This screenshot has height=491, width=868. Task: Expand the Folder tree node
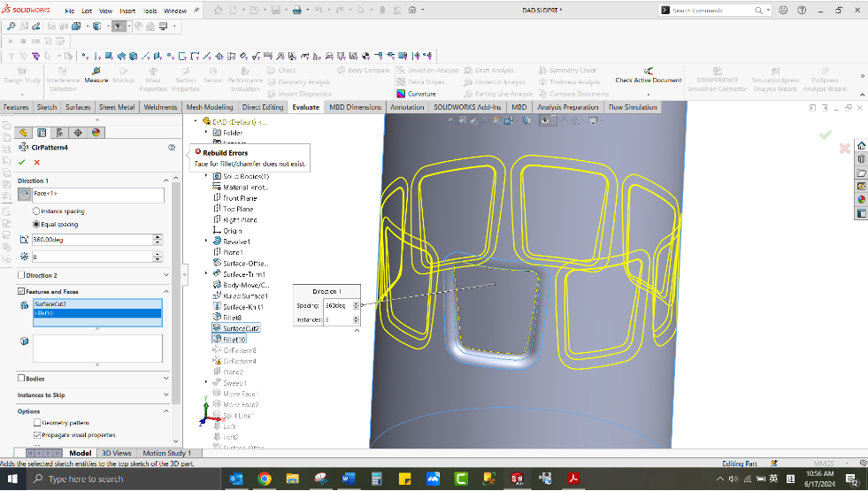(206, 133)
